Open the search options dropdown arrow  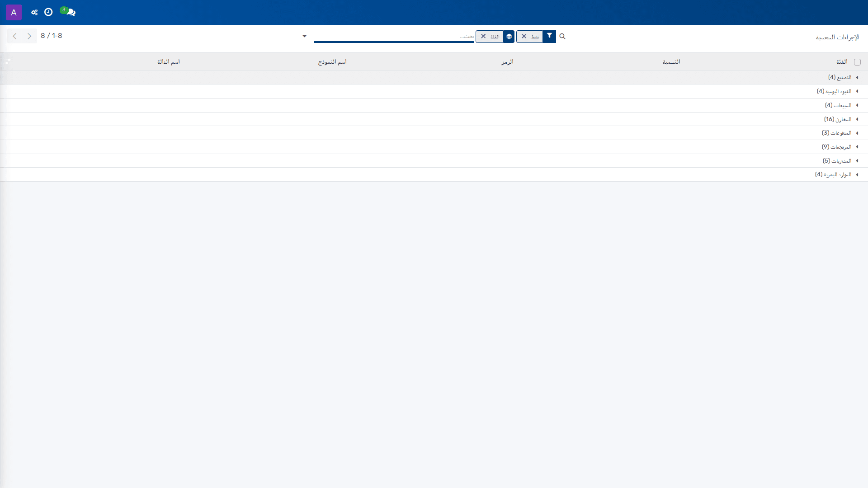304,36
